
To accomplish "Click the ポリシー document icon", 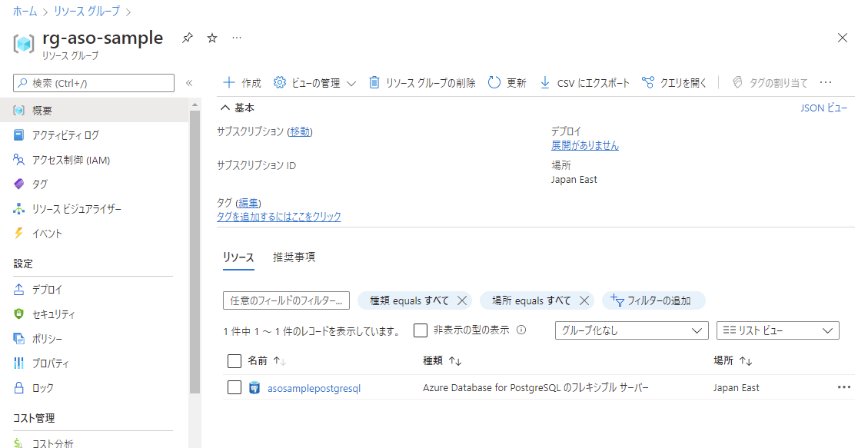I will (x=18, y=338).
